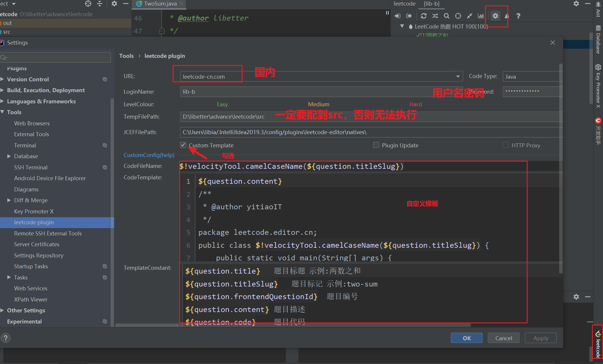Viewport: 603px width, 364px height.
Task: Pick a random question with shuffle icon
Action: click(x=435, y=16)
